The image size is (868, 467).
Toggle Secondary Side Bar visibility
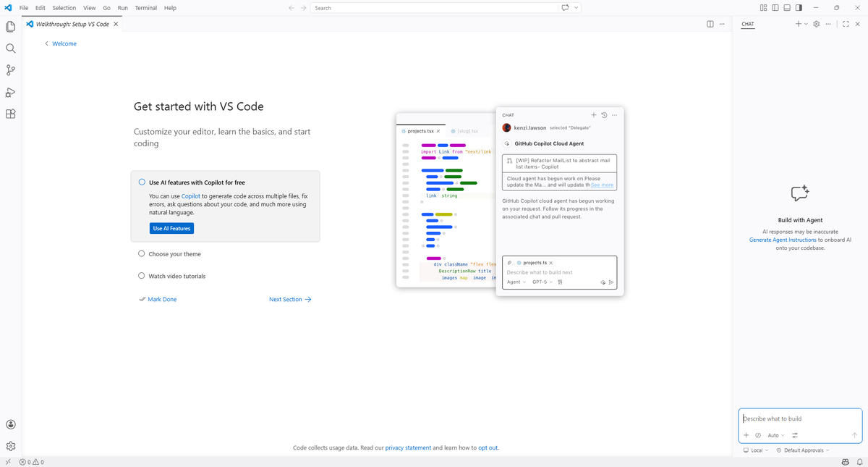point(799,8)
